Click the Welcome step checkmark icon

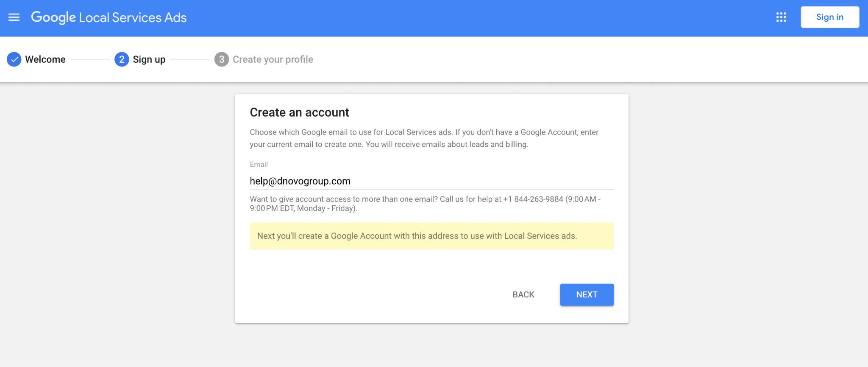pos(14,59)
